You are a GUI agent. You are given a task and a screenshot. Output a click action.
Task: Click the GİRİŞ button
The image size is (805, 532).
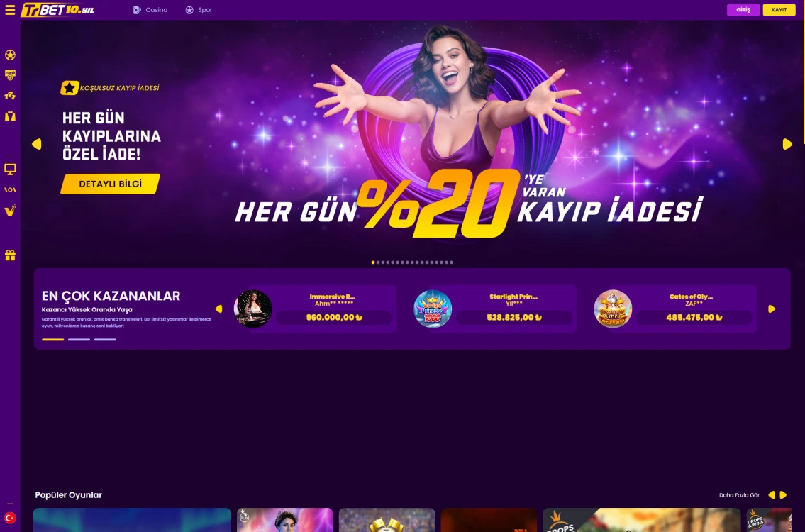pos(743,9)
